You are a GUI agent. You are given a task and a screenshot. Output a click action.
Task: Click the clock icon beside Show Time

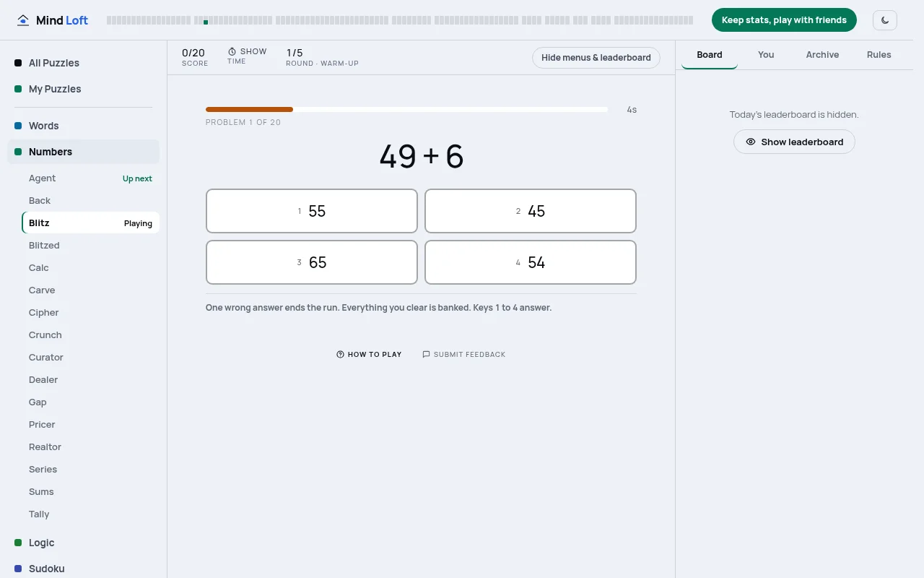232,51
